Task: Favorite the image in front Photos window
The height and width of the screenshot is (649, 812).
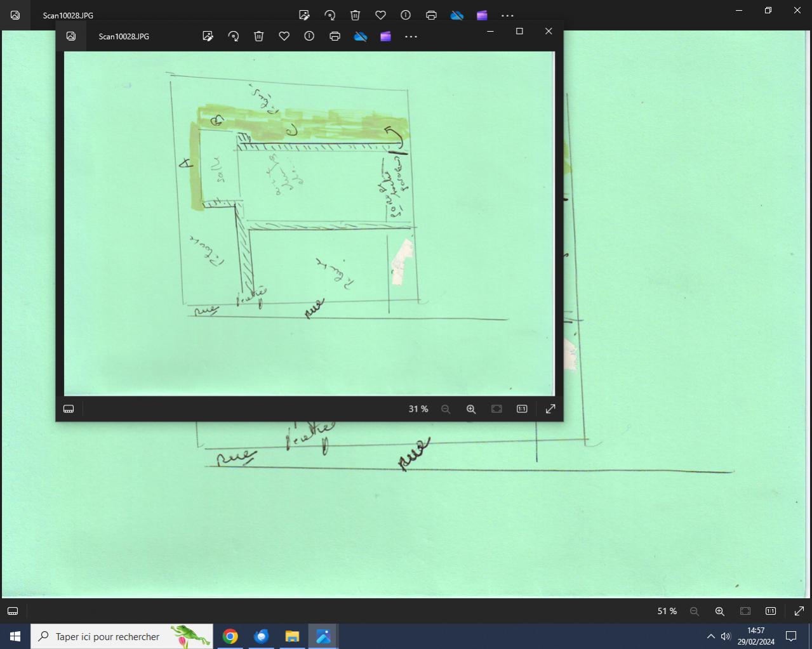Action: (284, 36)
